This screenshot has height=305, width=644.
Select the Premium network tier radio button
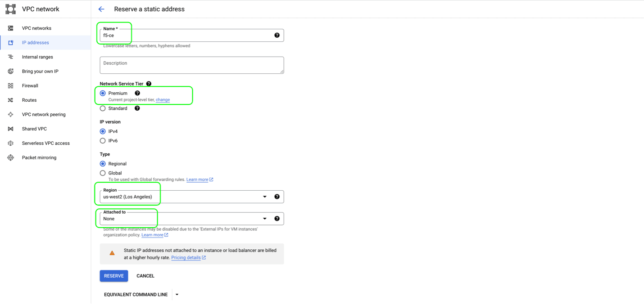tap(103, 93)
